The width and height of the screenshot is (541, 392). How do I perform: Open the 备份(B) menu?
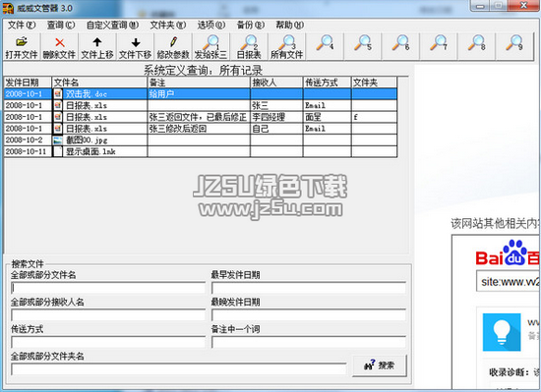pyautogui.click(x=251, y=26)
